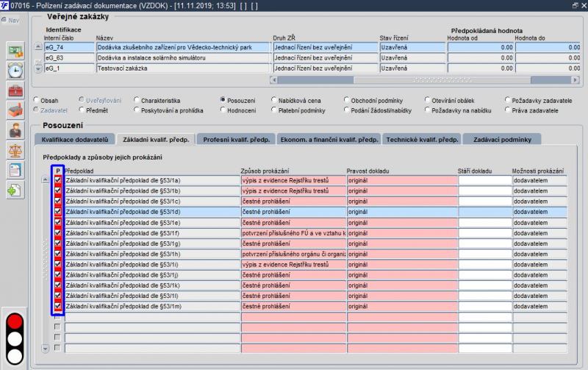This screenshot has width=588, height=370.
Task: Select the Předmět radio button
Action: [82, 110]
